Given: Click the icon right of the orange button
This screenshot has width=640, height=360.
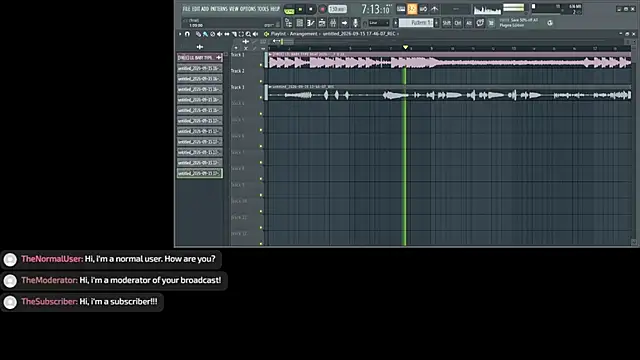Looking at the screenshot, I should 424,9.
